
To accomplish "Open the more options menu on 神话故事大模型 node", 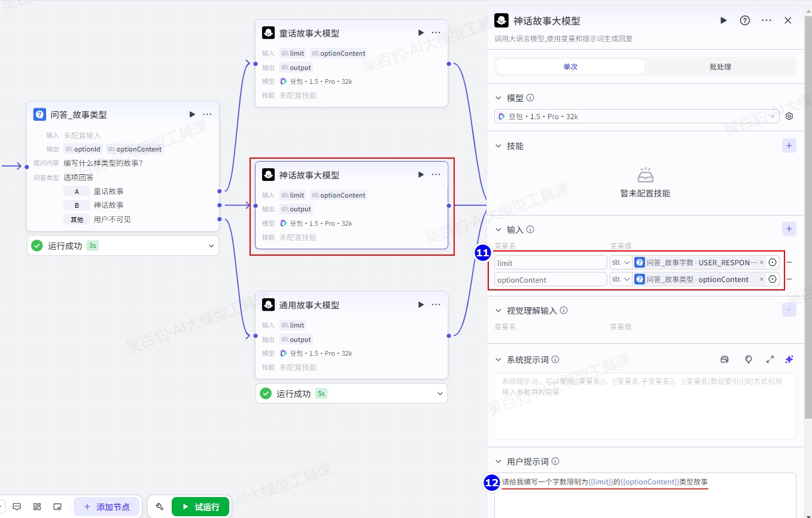I will pyautogui.click(x=436, y=175).
